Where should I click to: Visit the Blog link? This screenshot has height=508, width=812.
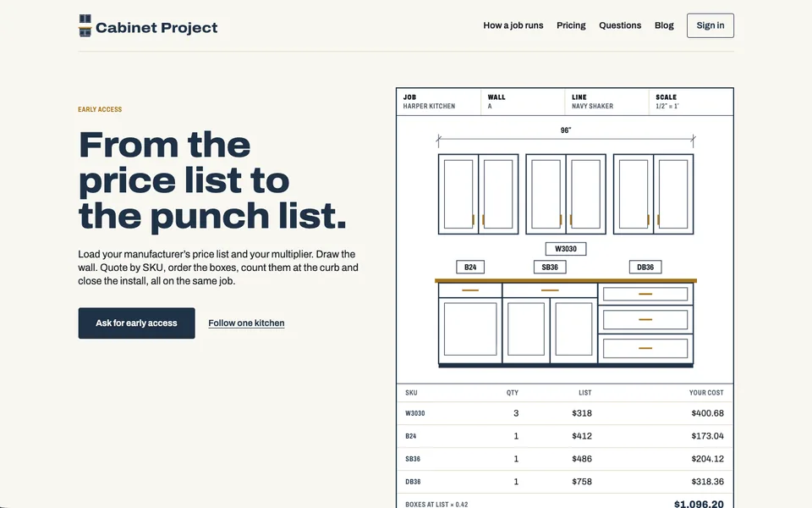pyautogui.click(x=664, y=25)
